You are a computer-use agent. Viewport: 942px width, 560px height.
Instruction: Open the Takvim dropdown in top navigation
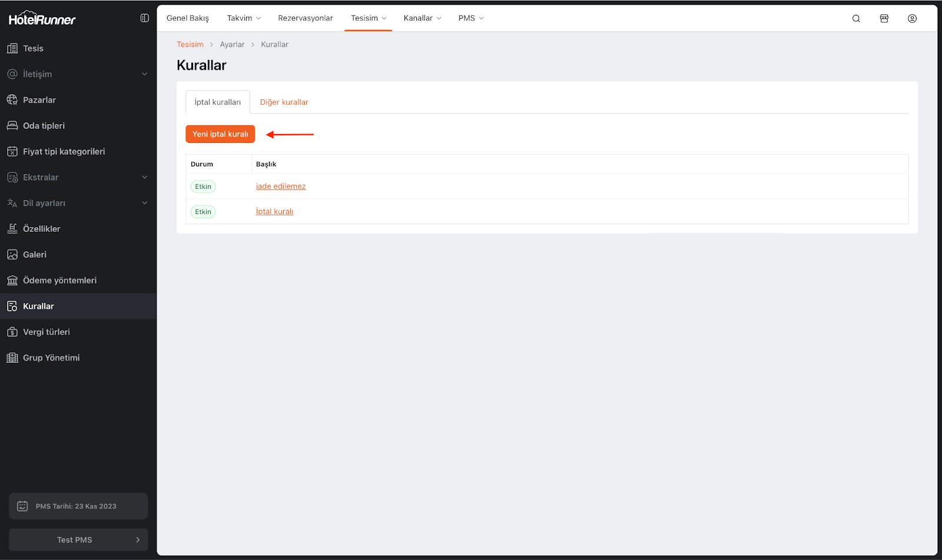click(244, 18)
